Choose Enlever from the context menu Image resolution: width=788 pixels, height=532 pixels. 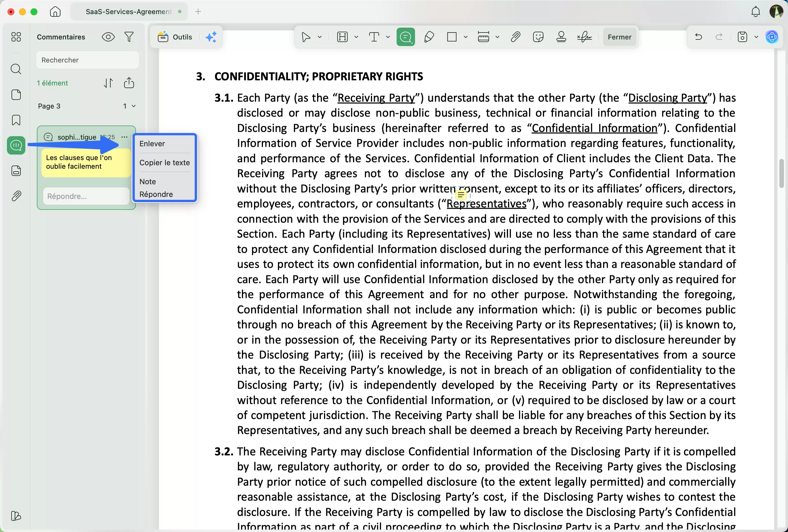coord(152,143)
